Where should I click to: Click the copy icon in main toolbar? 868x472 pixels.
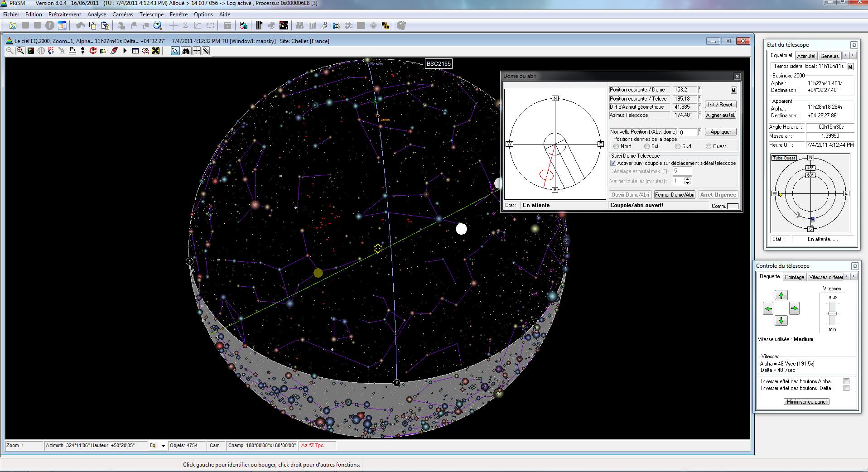coord(92,25)
